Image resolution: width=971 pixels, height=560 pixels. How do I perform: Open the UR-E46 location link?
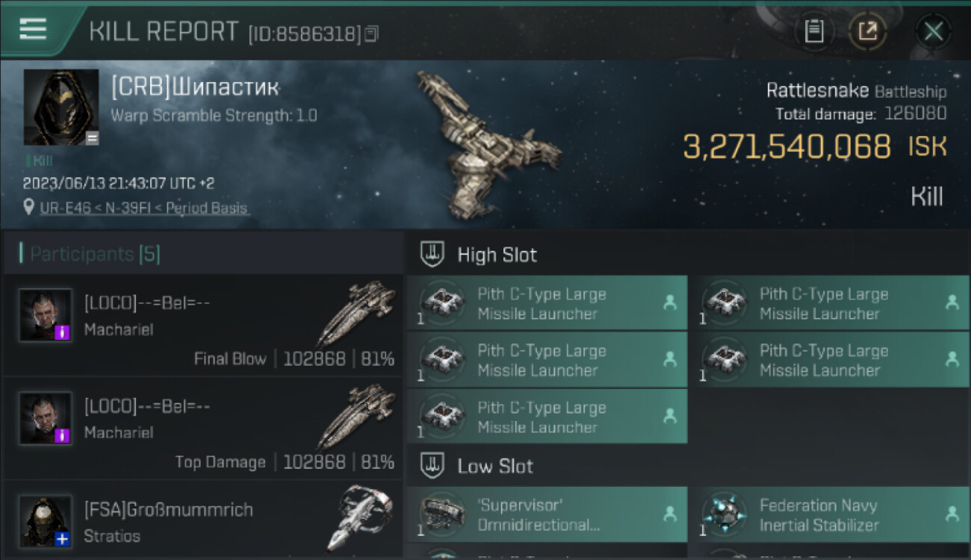(143, 208)
